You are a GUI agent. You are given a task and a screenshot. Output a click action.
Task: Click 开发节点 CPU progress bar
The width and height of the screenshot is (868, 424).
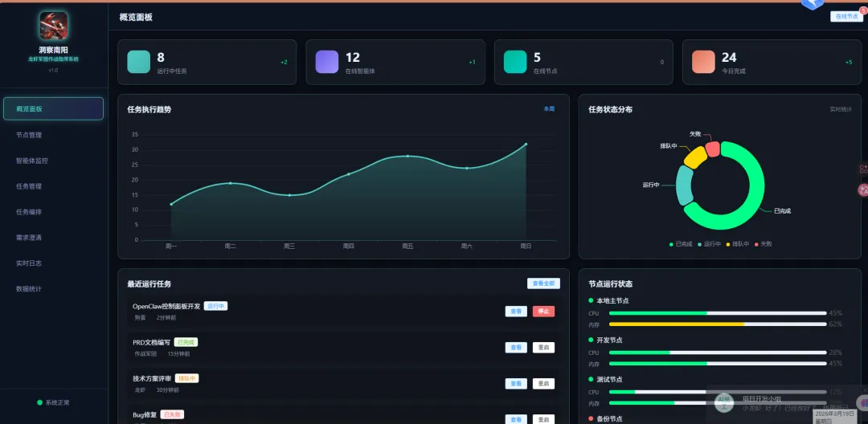[x=718, y=353]
